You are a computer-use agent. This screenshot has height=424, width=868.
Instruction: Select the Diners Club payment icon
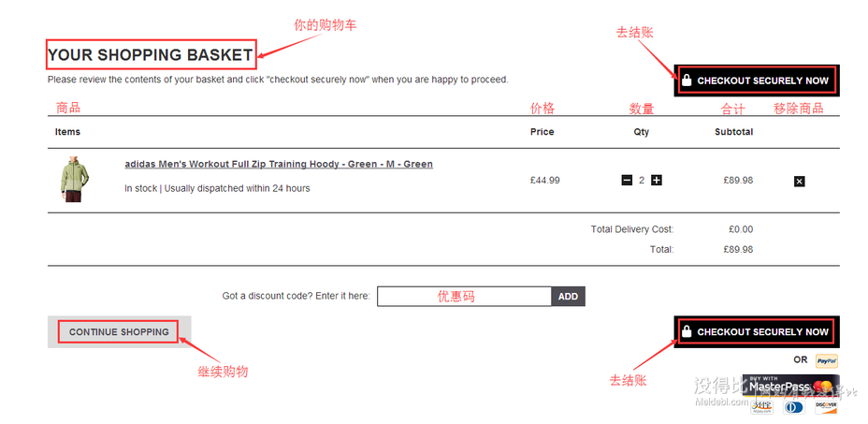[x=794, y=407]
